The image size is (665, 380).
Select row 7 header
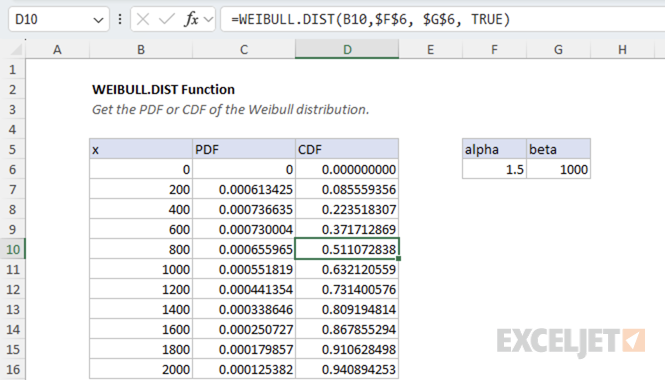click(13, 189)
